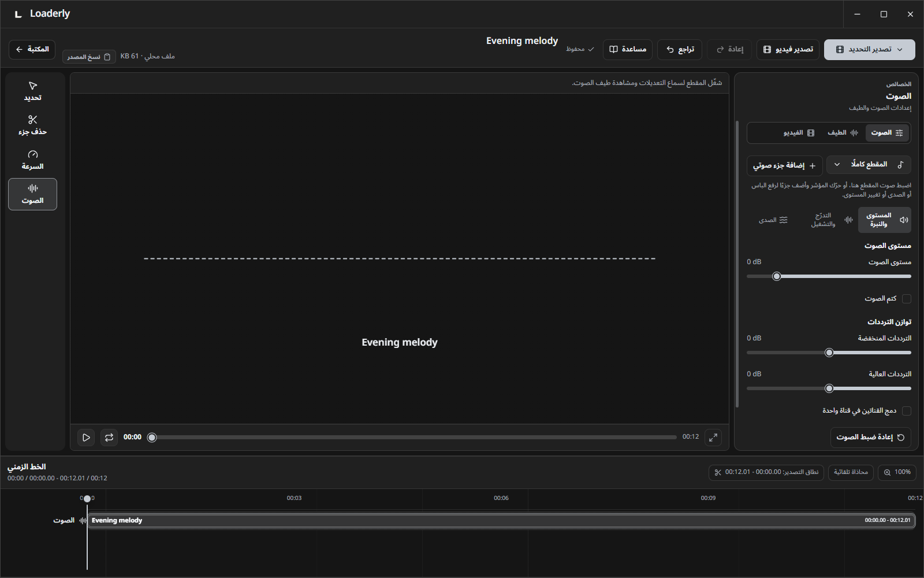The height and width of the screenshot is (578, 924).
Task: Switch to the الصوت properties tab
Action: point(887,133)
